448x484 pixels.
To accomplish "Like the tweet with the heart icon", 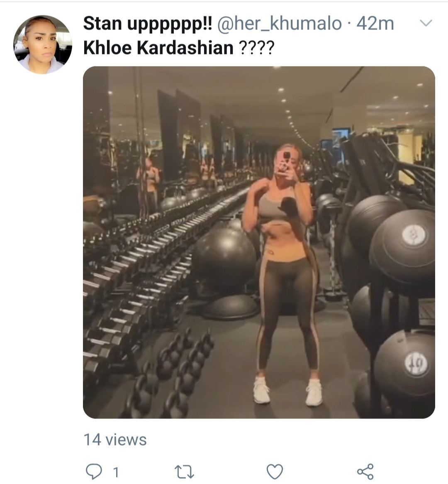I will pyautogui.click(x=275, y=472).
